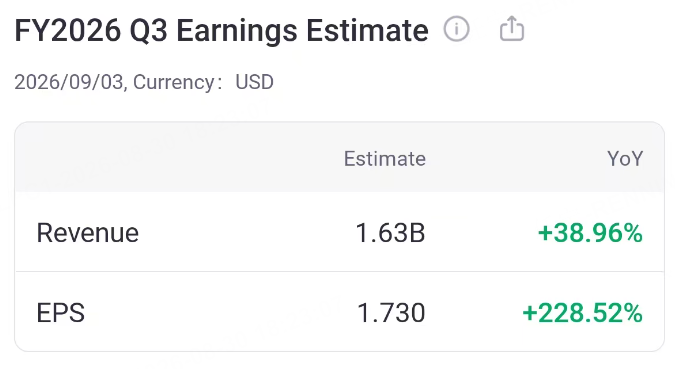Screen dimensions: 675x369
Task: Click the 1.730 EPS estimate value
Action: click(391, 313)
